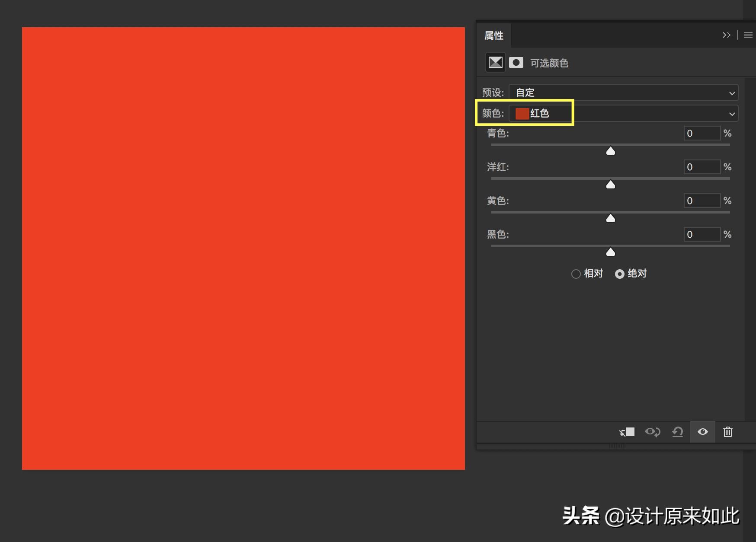
Task: Click the 青色 percentage input field
Action: pyautogui.click(x=702, y=133)
